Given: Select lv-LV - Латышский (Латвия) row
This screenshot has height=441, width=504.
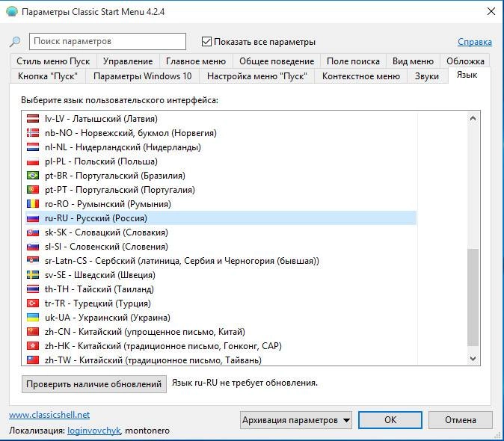Looking at the screenshot, I should pyautogui.click(x=221, y=119).
